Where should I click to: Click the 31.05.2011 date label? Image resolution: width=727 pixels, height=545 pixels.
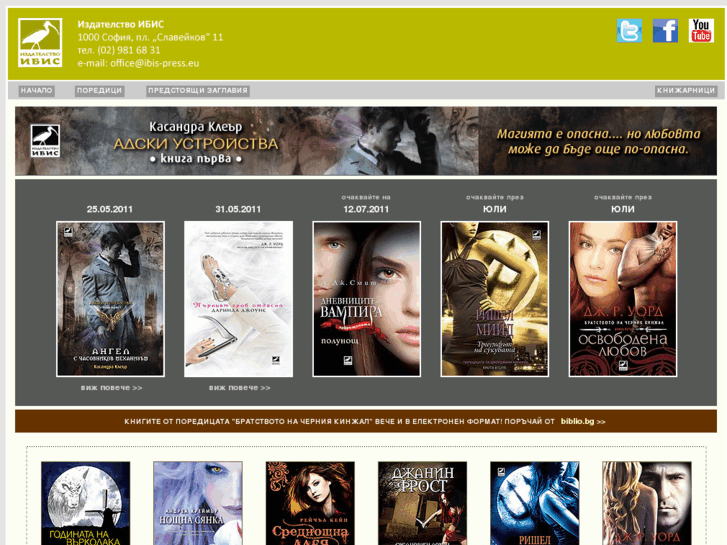(238, 209)
